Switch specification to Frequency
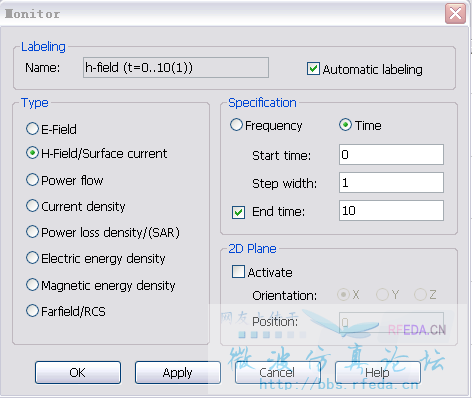The height and width of the screenshot is (399, 472). click(x=236, y=125)
